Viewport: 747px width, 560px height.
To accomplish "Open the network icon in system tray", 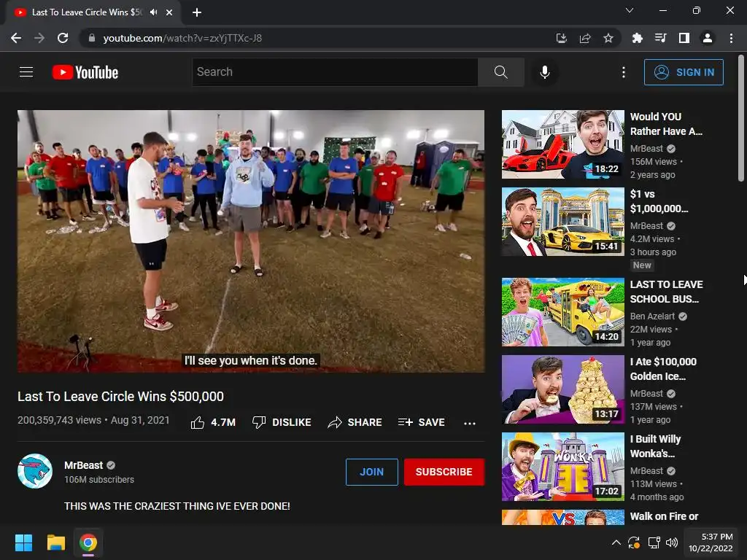I will pos(654,542).
